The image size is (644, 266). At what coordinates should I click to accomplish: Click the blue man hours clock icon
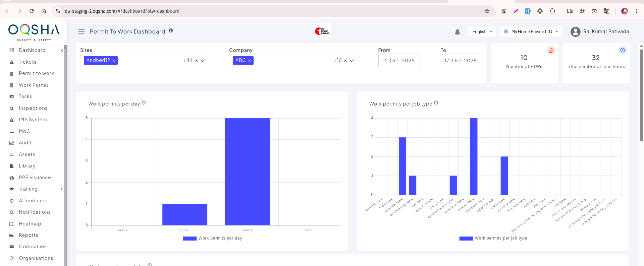click(x=622, y=50)
